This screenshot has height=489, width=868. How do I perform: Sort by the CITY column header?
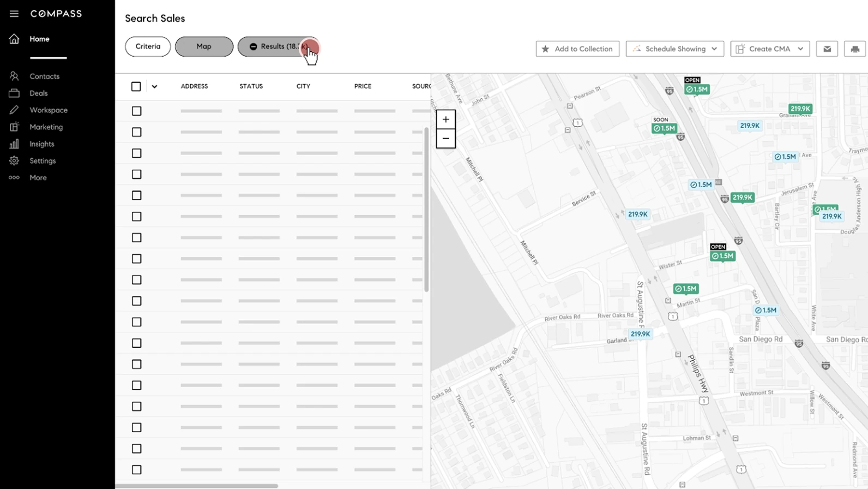[303, 86]
